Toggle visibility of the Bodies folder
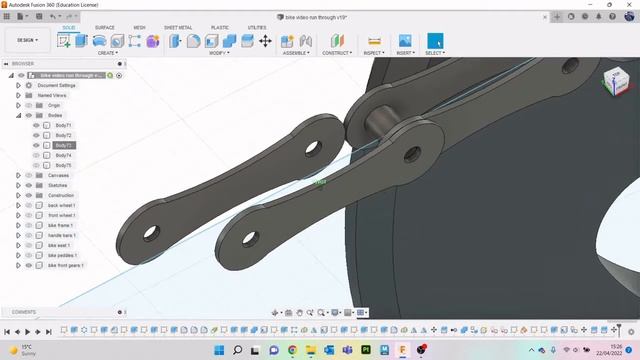The width and height of the screenshot is (640, 360). pos(29,116)
